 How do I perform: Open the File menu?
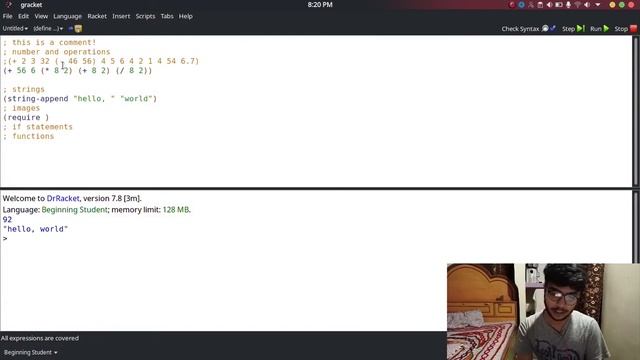coord(7,16)
